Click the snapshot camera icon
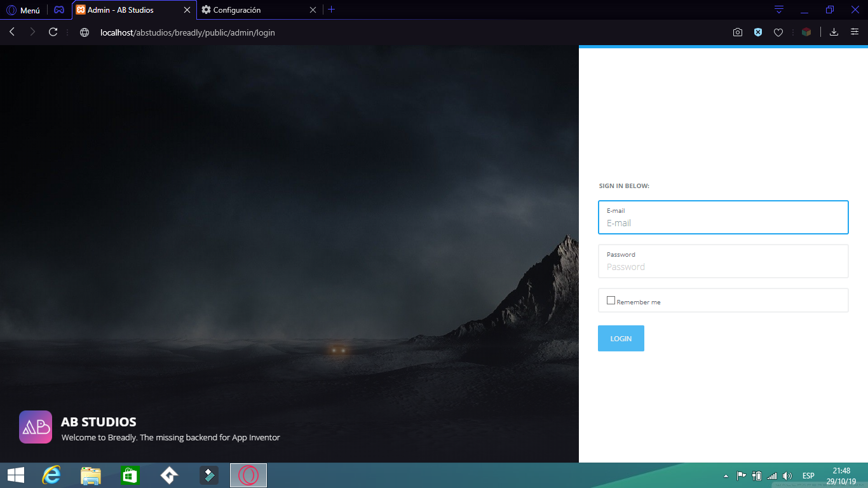Image resolution: width=868 pixels, height=488 pixels. 737,32
